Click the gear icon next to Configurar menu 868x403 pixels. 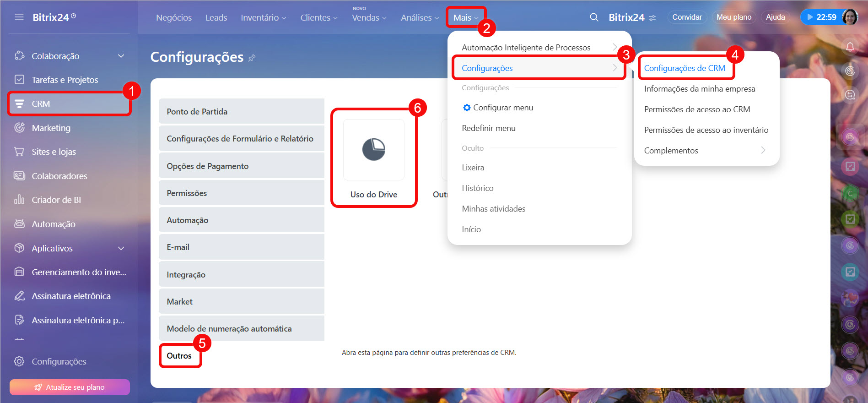tap(466, 108)
